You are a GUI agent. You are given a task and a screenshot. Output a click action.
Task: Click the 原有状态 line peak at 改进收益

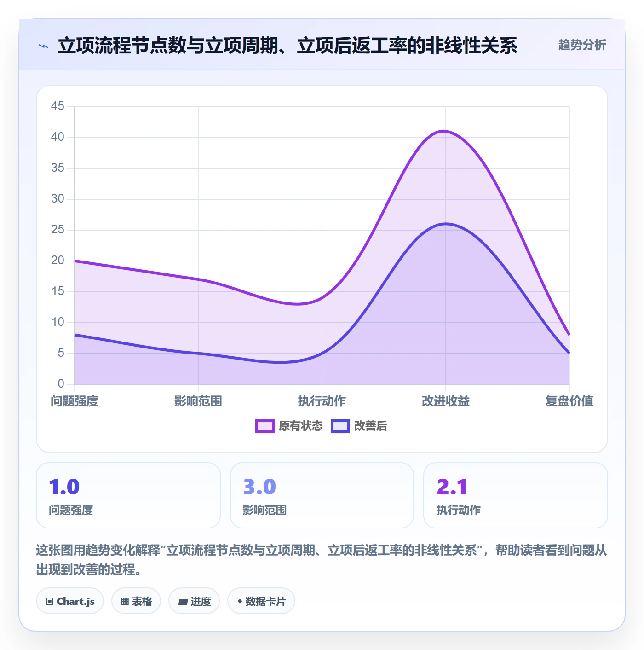445,131
